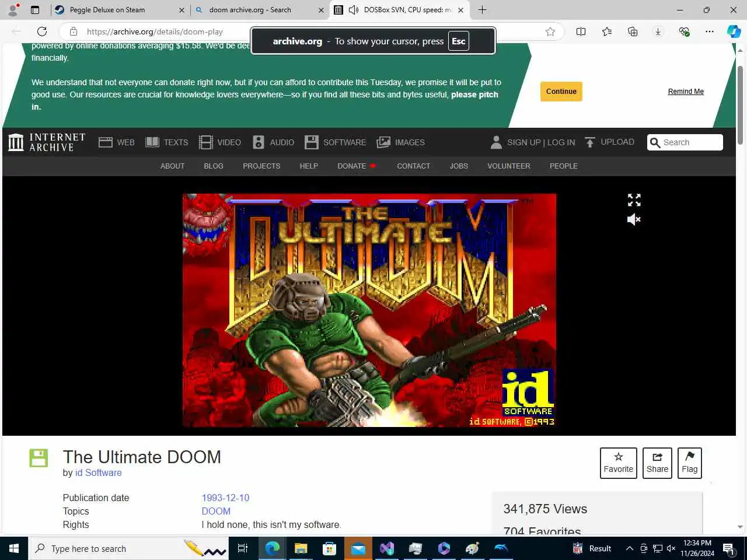Open the TEXTS section in Archive navigation

[x=167, y=142]
